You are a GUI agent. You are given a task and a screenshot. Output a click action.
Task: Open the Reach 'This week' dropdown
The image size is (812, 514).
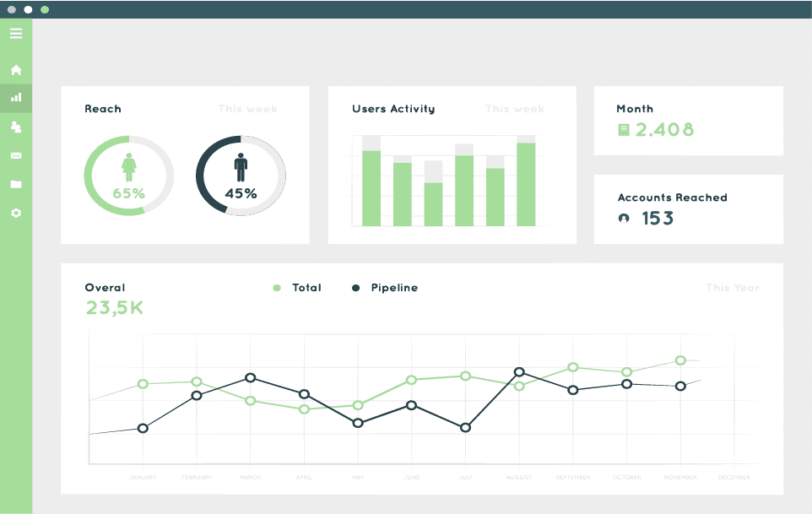(247, 109)
